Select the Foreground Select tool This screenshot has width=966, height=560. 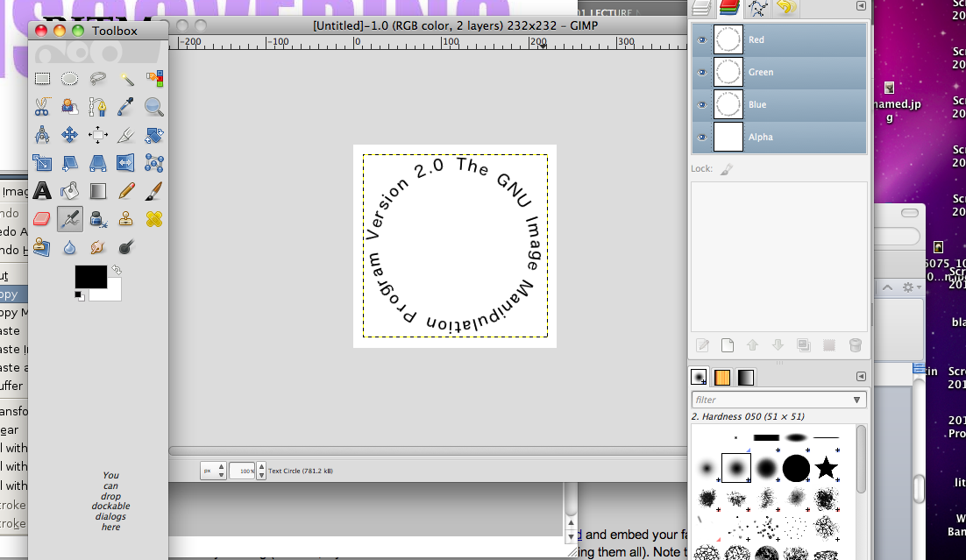pos(69,107)
